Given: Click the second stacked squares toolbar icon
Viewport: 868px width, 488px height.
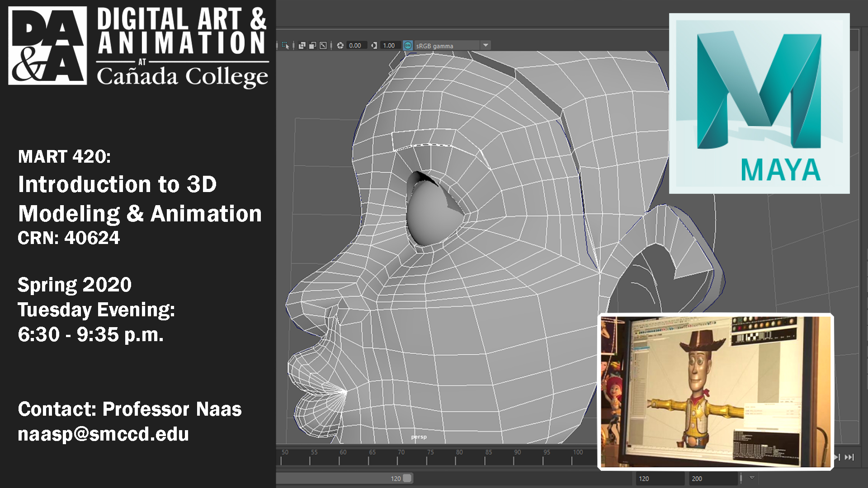Looking at the screenshot, I should [312, 45].
